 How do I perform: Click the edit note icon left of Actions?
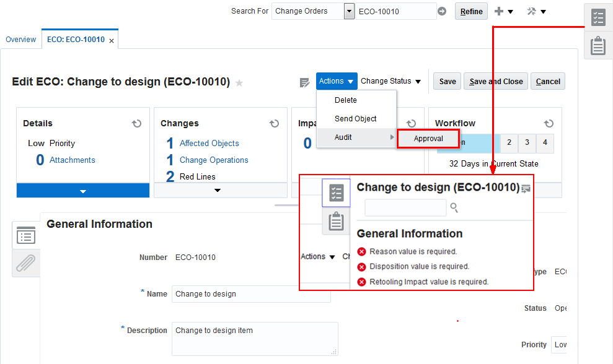coord(304,82)
